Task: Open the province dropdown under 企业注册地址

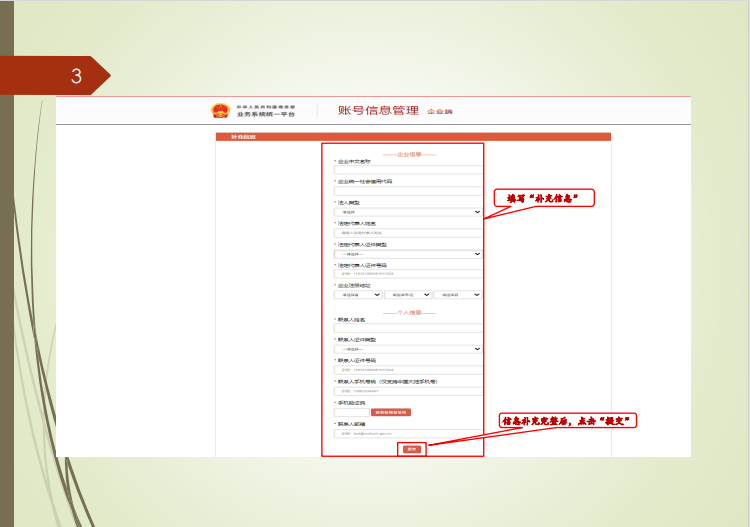Action: pyautogui.click(x=358, y=295)
